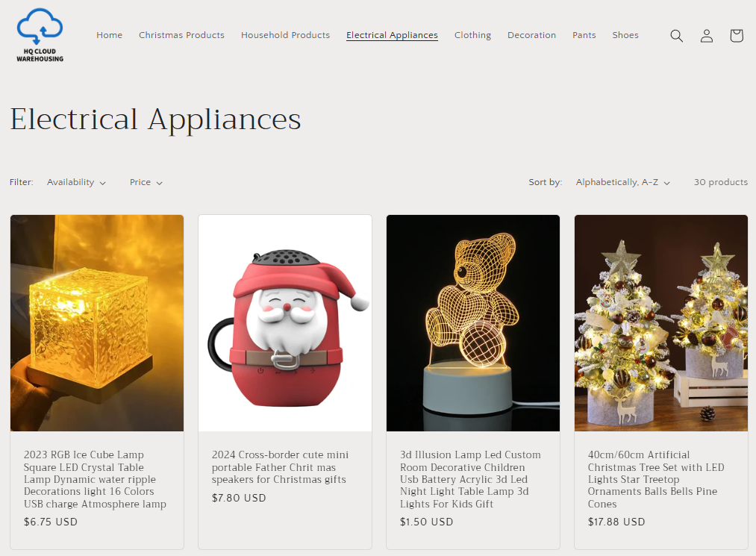The image size is (756, 556).
Task: Open the account login icon
Action: [x=706, y=36]
